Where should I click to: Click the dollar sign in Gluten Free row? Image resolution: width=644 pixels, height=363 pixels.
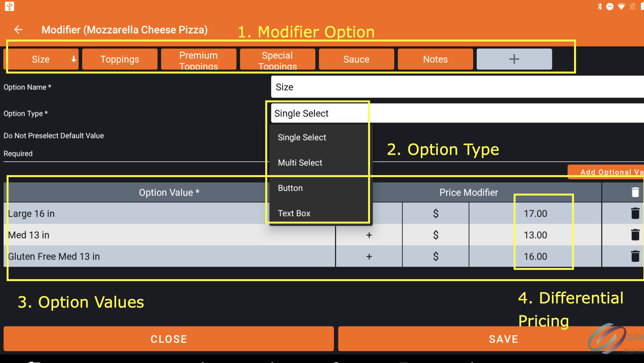(436, 256)
